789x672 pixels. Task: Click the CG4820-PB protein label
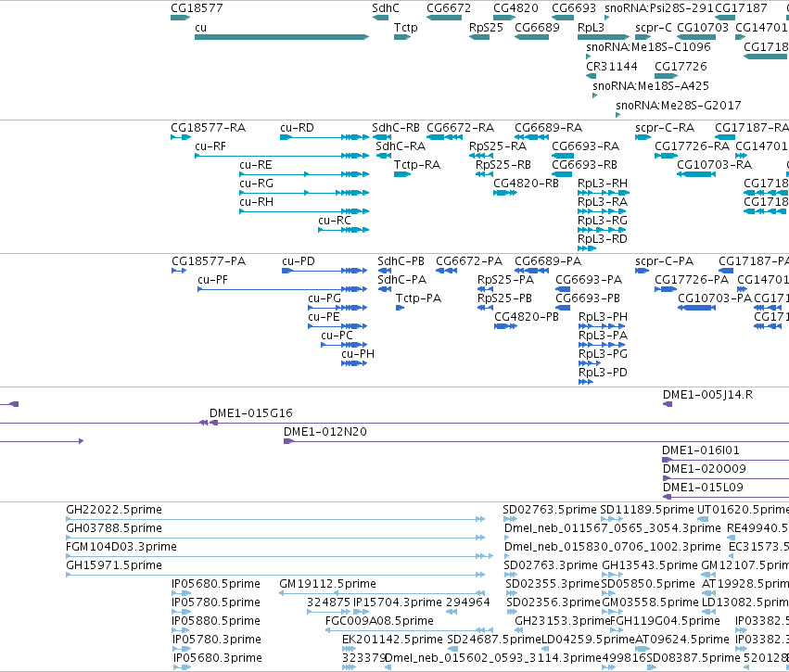pyautogui.click(x=527, y=317)
